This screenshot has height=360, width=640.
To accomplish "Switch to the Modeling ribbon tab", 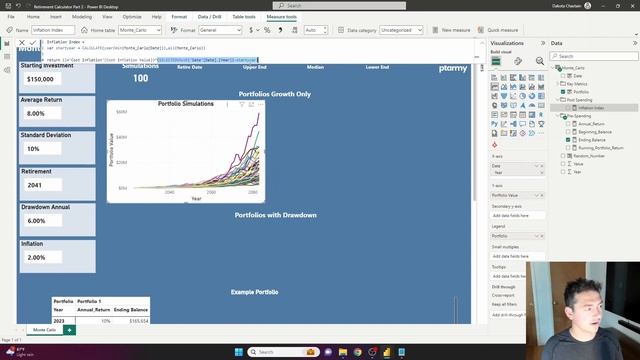I will coord(82,17).
